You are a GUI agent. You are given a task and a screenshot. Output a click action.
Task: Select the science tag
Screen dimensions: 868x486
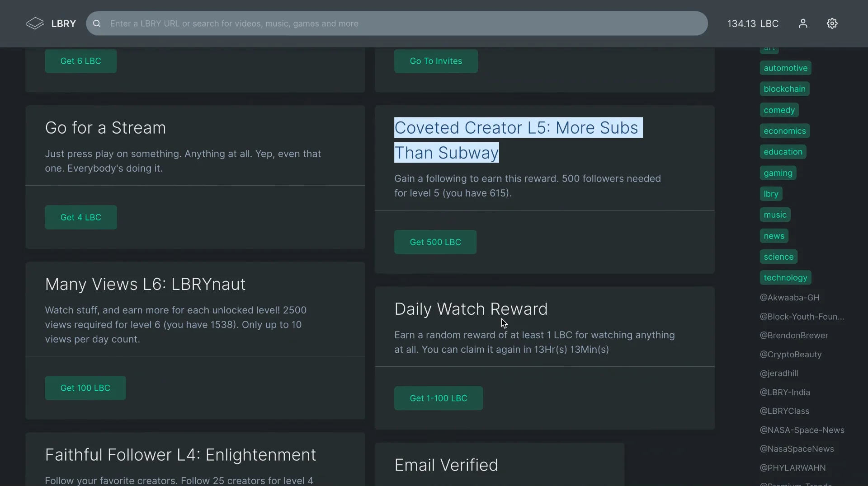pos(778,257)
